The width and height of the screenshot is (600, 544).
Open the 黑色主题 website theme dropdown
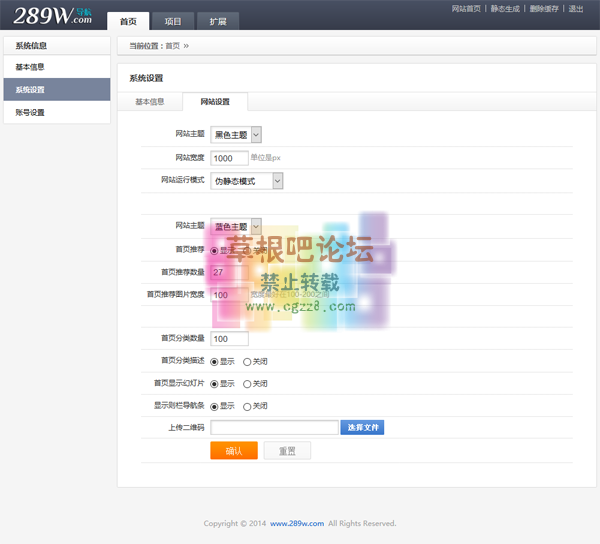pos(237,134)
